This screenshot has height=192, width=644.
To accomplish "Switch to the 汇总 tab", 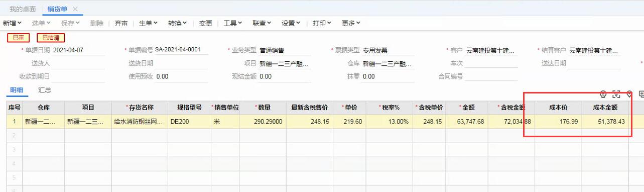I will click(x=45, y=90).
